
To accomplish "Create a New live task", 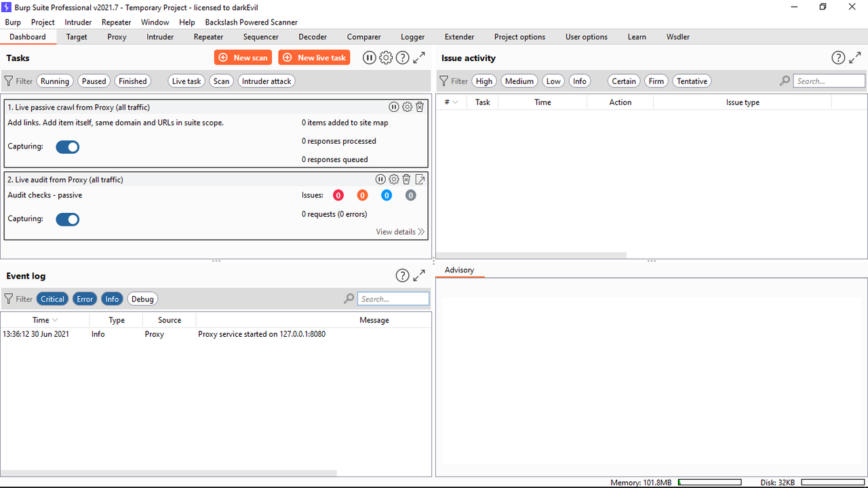I will (314, 58).
